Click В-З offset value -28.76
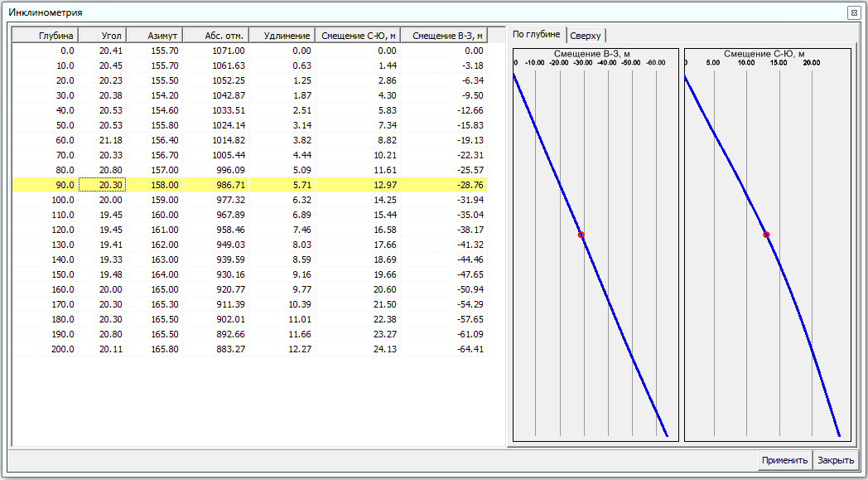The image size is (868, 480). tap(470, 185)
